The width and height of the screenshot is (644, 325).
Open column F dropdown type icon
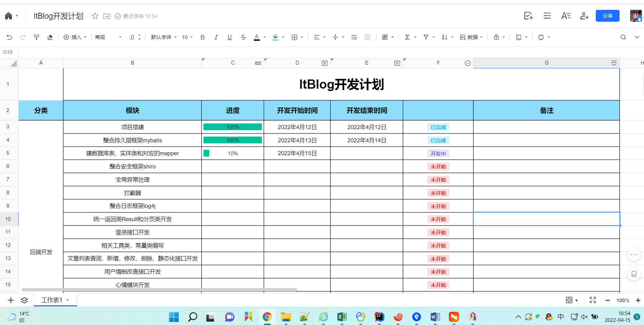[x=468, y=63]
